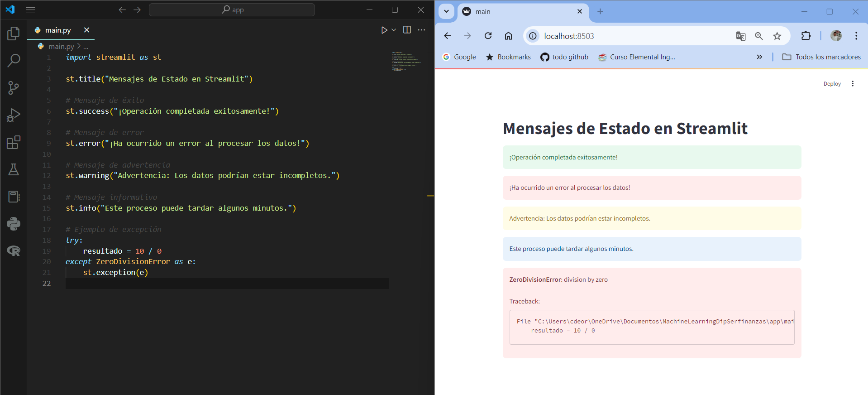Open Run and Debug view
The image size is (868, 395).
click(14, 115)
